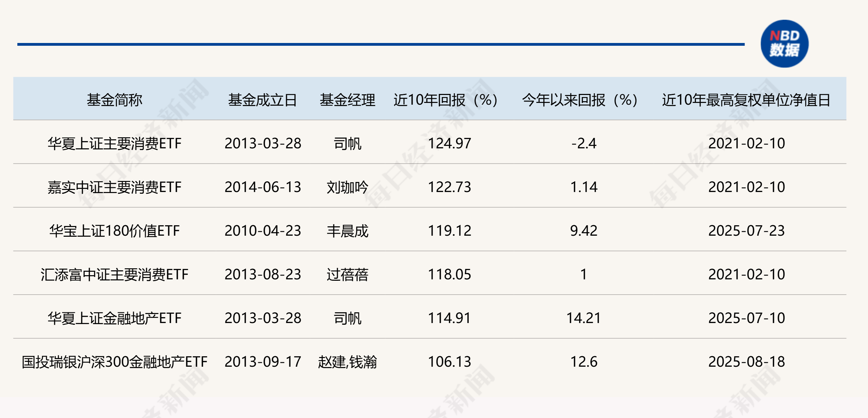Click the 2025-08-18 highest NAV date
The image size is (868, 418).
click(x=746, y=362)
